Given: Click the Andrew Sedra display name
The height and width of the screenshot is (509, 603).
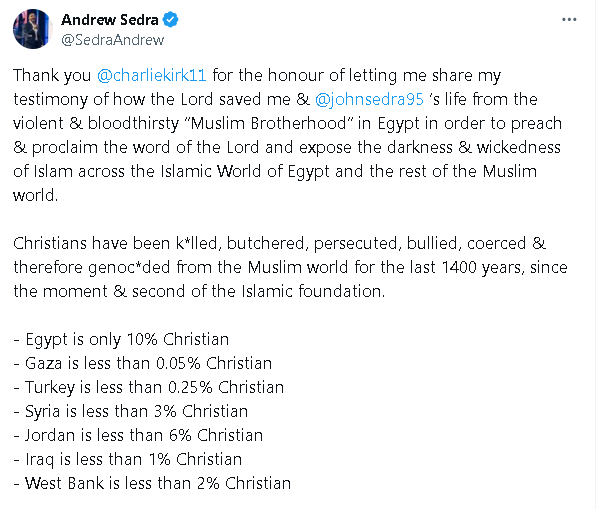Looking at the screenshot, I should (x=110, y=20).
